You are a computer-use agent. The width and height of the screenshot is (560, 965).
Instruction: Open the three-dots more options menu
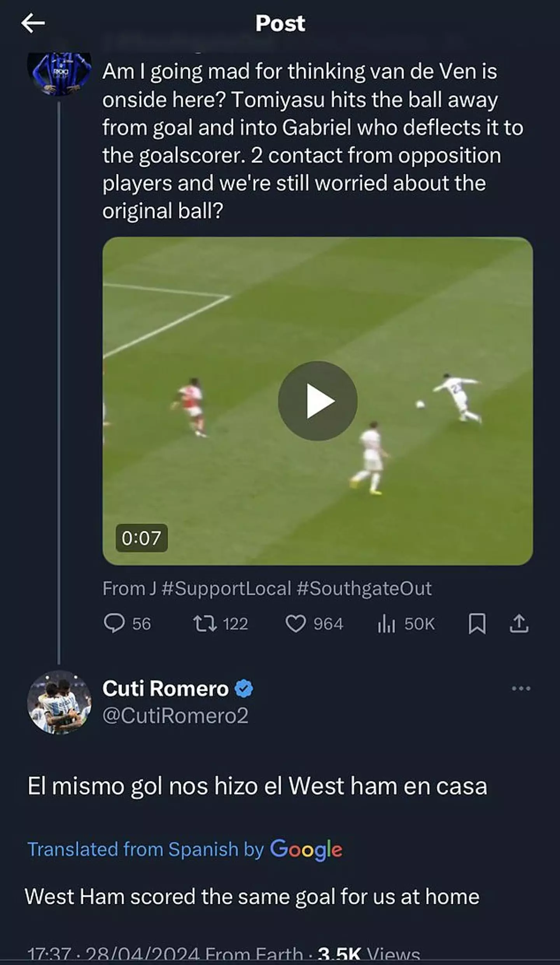(x=521, y=688)
